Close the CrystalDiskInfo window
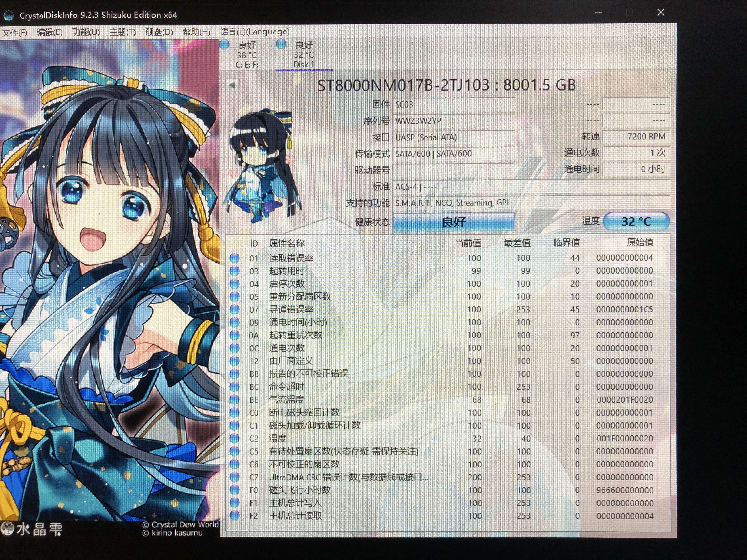 [661, 12]
